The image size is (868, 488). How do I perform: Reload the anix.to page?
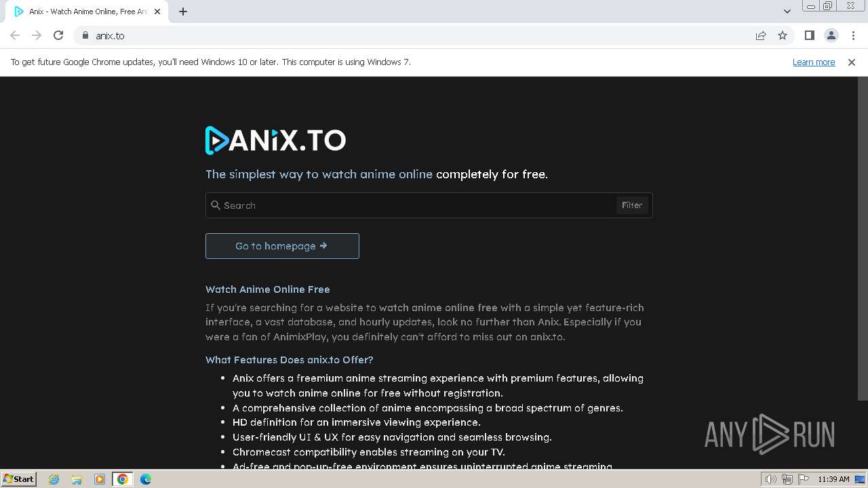tap(58, 35)
